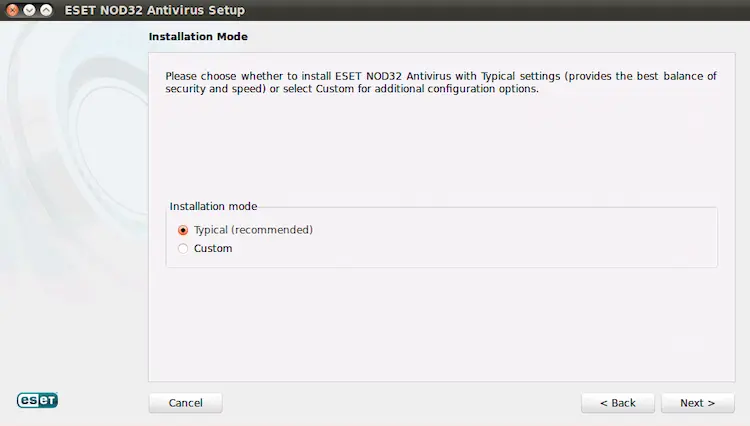Click the "Please choose whether to install" description text
750x426 pixels.
pos(441,82)
